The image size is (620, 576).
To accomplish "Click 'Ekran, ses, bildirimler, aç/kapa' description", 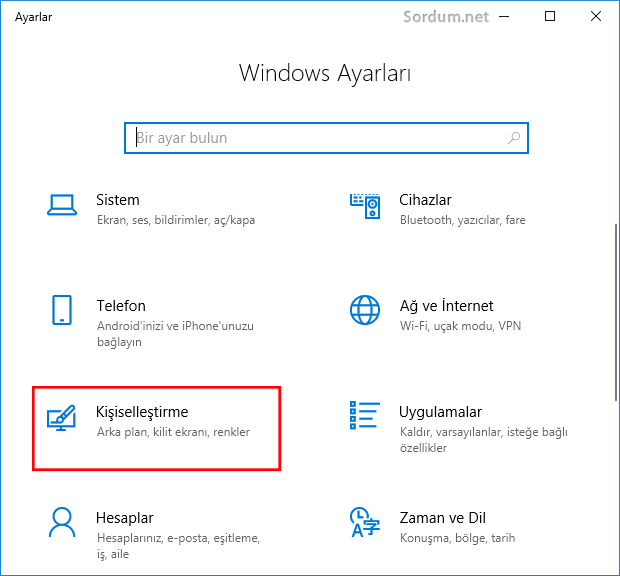I will click(x=176, y=220).
